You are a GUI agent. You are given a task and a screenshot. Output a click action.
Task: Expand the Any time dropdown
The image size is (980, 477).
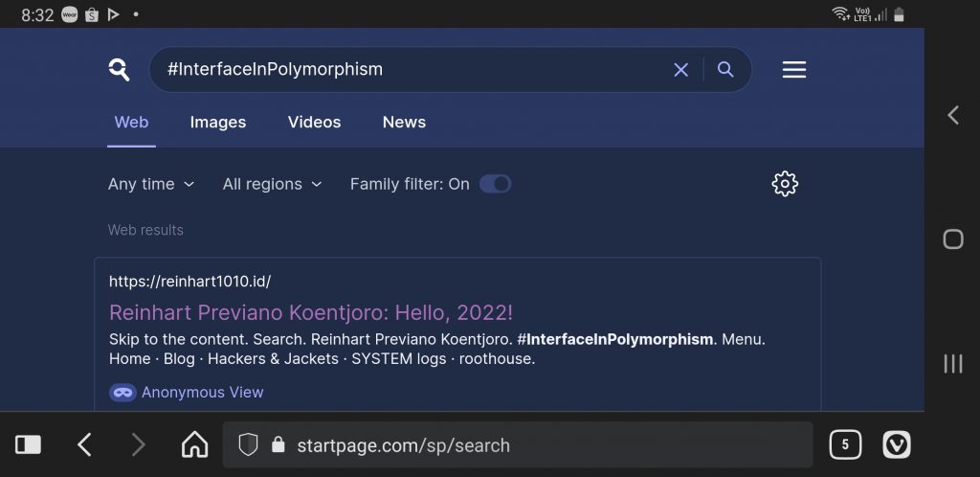151,184
